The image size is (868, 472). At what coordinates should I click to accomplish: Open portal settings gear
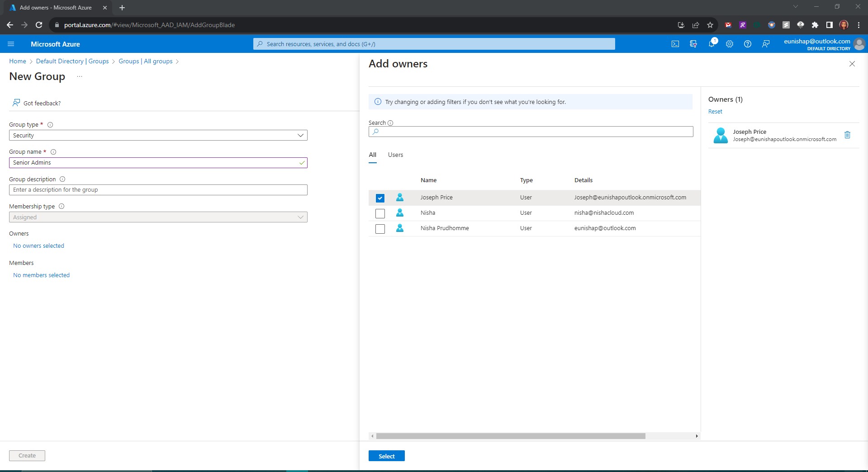729,44
